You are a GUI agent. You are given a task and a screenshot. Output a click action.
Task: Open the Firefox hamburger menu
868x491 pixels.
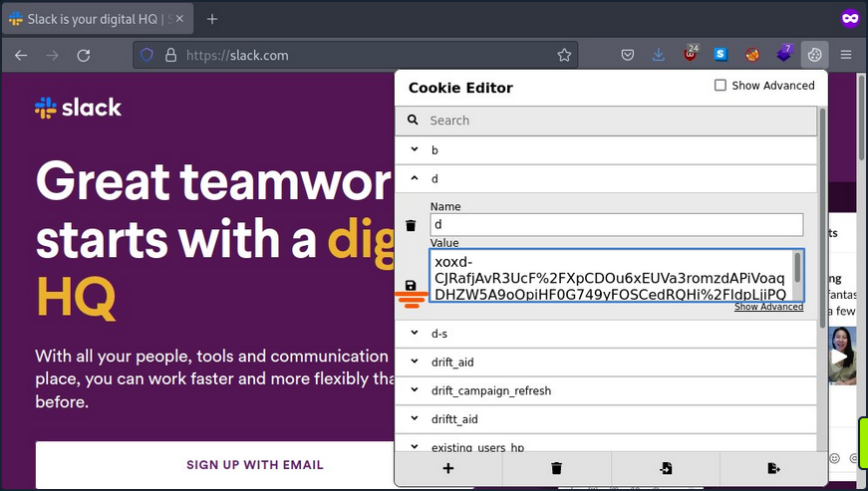coord(846,55)
